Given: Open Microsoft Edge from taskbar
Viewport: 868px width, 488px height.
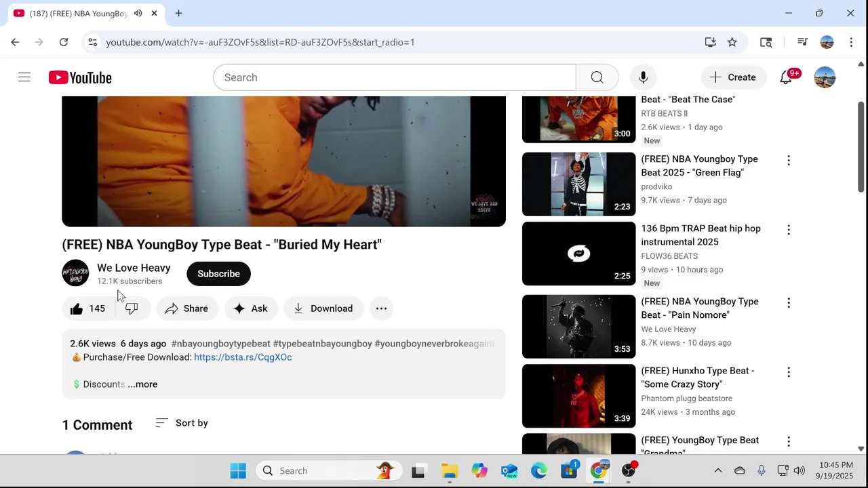Looking at the screenshot, I should [x=539, y=470].
